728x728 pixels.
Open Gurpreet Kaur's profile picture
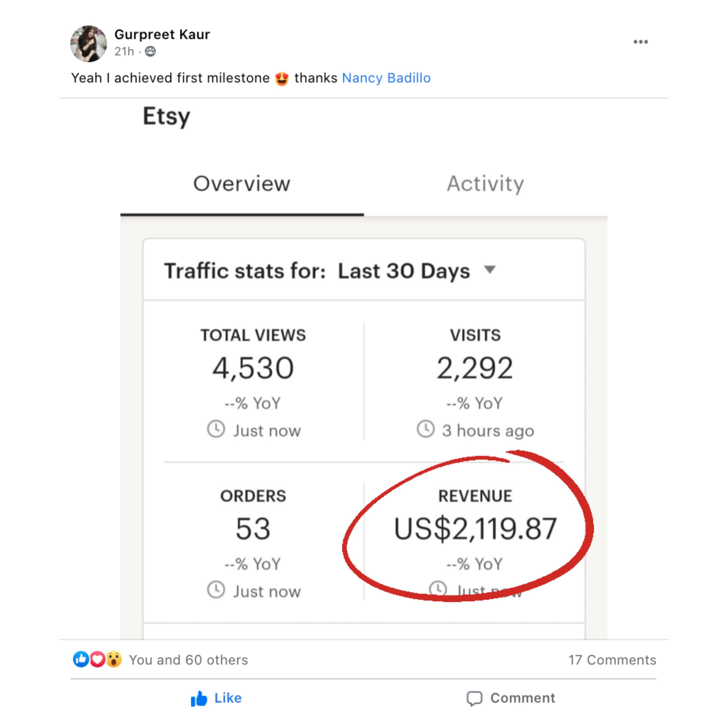point(89,44)
